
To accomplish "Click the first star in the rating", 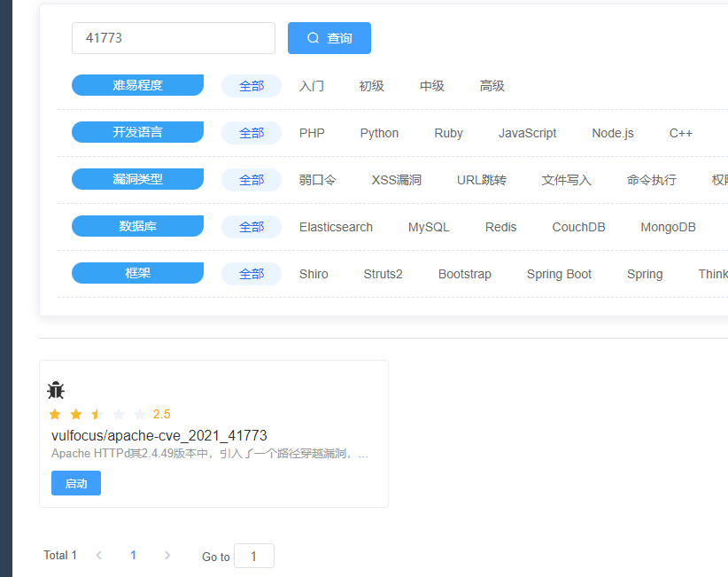I will point(55,414).
